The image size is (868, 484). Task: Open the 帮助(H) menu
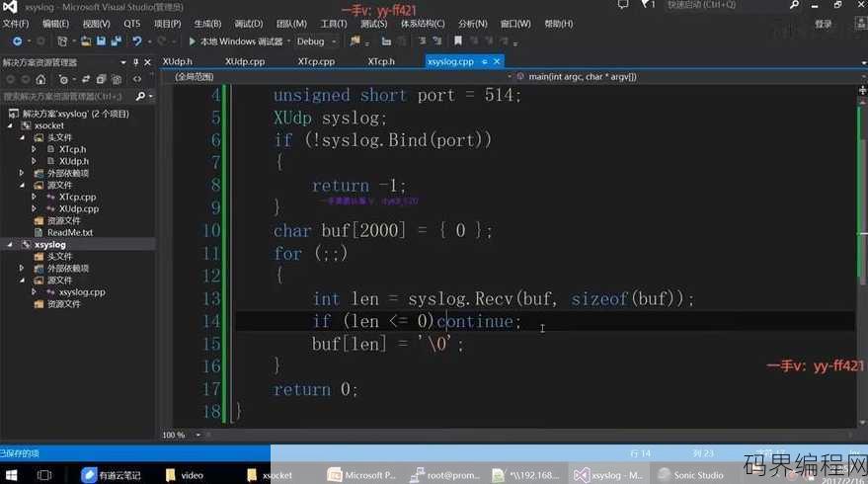559,24
